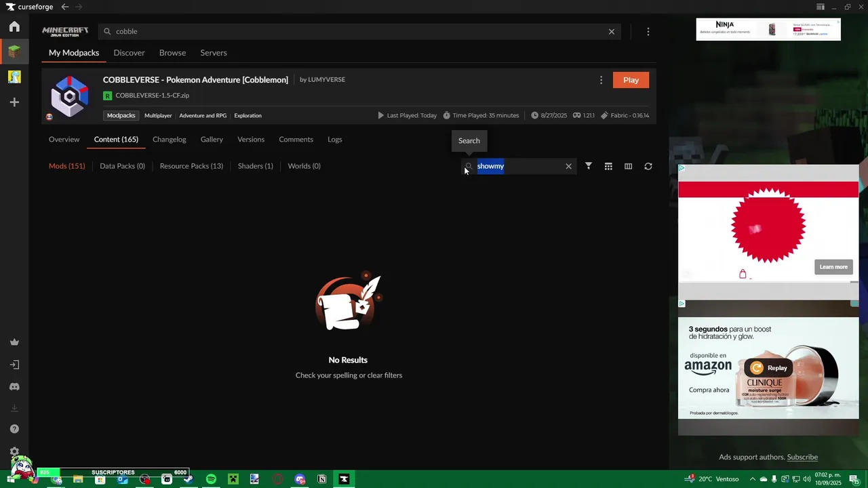
Task: Open the Servers tab
Action: (214, 53)
